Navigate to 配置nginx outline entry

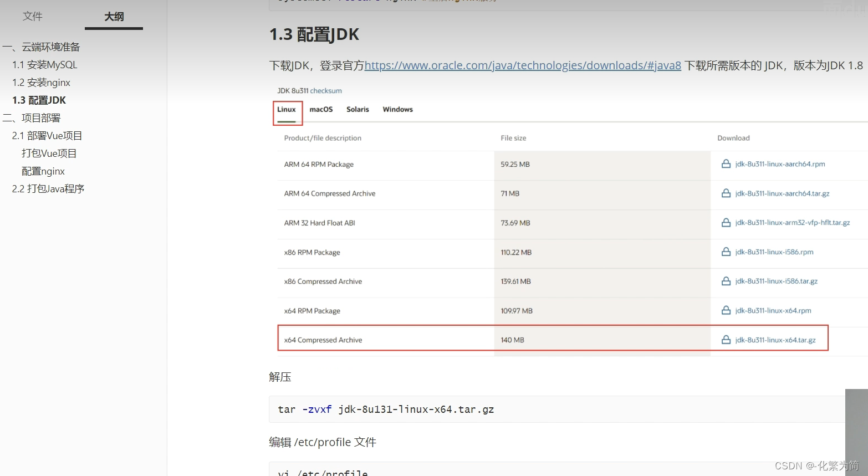43,171
